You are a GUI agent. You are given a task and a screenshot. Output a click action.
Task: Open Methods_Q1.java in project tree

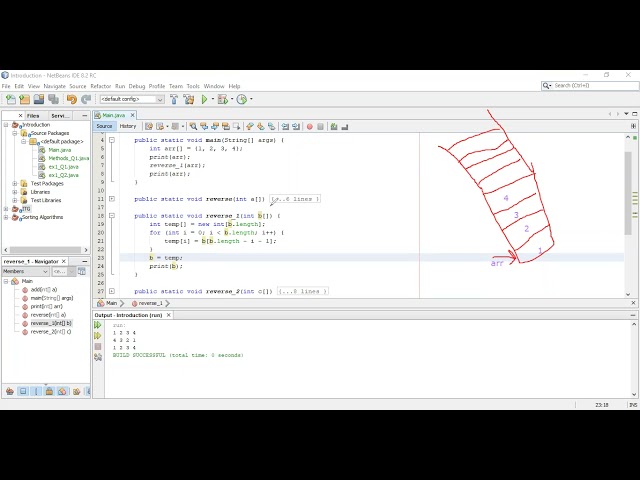coord(69,158)
